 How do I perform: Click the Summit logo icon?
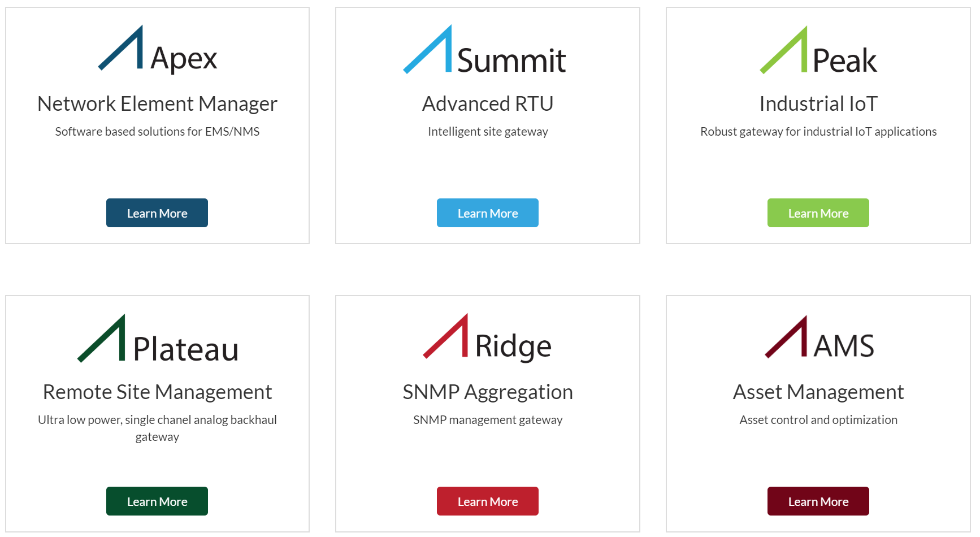tap(485, 50)
